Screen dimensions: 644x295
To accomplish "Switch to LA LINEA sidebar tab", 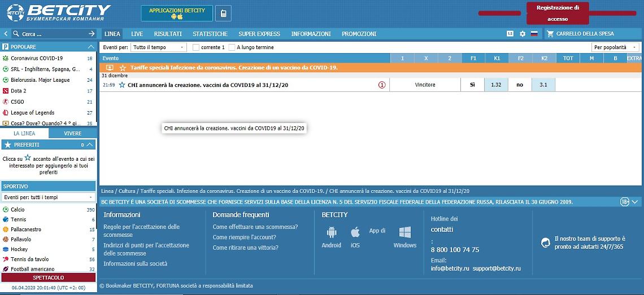I will tap(24, 133).
